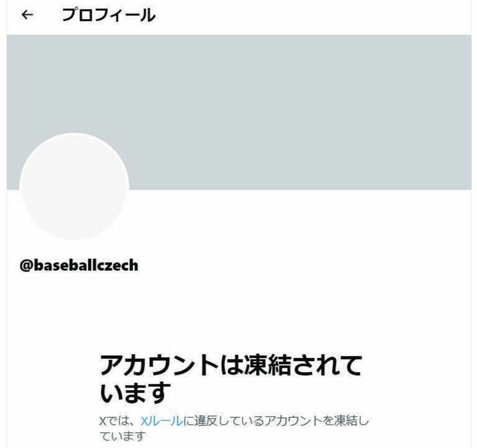Select the @baseballczech username handle
Screen dimensions: 477x448
click(79, 265)
